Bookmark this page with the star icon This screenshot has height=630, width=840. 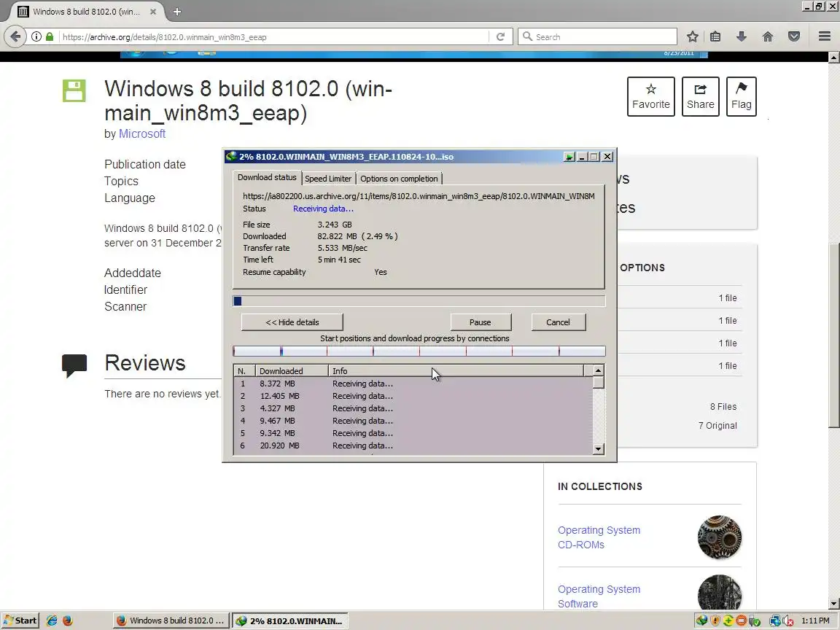(692, 36)
